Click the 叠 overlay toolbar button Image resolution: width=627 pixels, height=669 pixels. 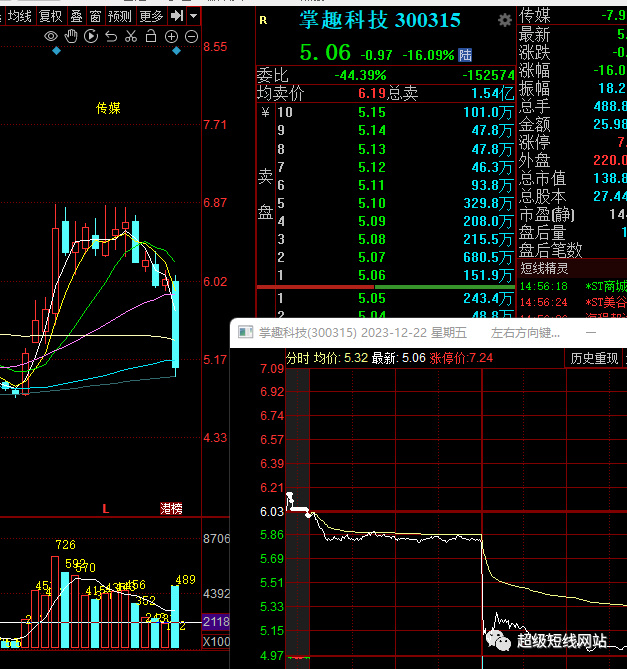click(76, 16)
